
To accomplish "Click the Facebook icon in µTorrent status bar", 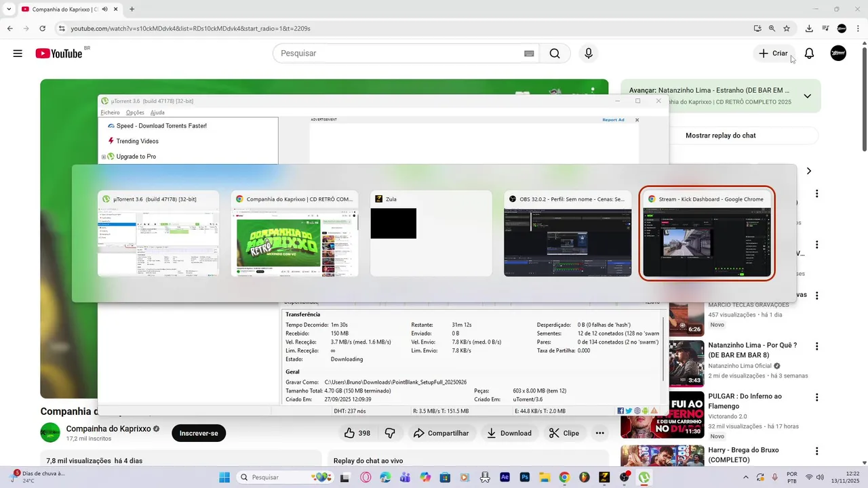I will (x=620, y=411).
